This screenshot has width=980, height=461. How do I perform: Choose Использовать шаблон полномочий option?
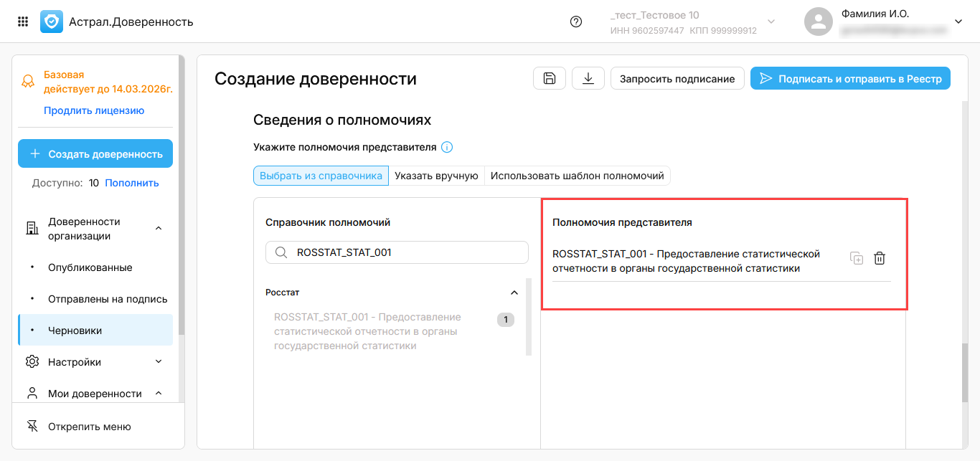click(578, 176)
